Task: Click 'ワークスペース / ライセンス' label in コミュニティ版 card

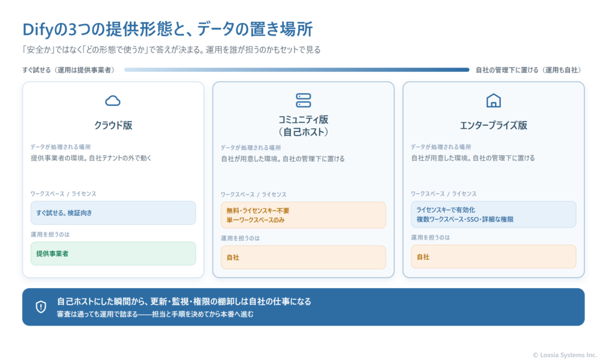Action: click(x=253, y=194)
